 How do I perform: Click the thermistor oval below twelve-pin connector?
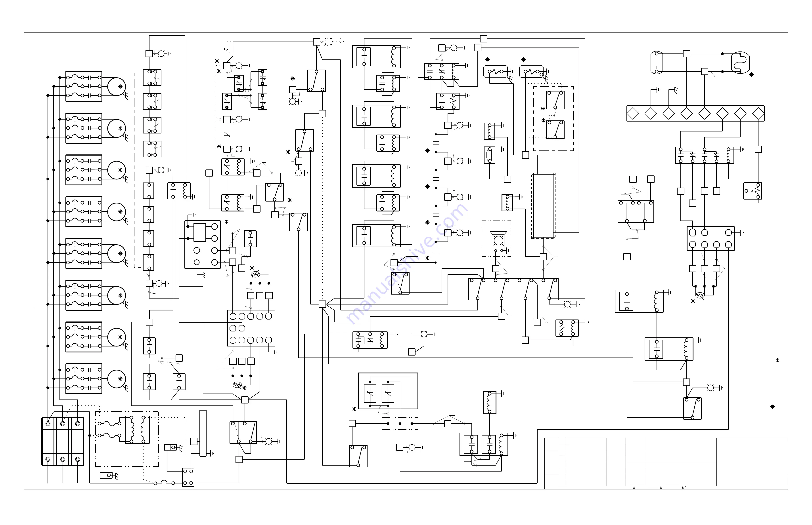(237, 385)
